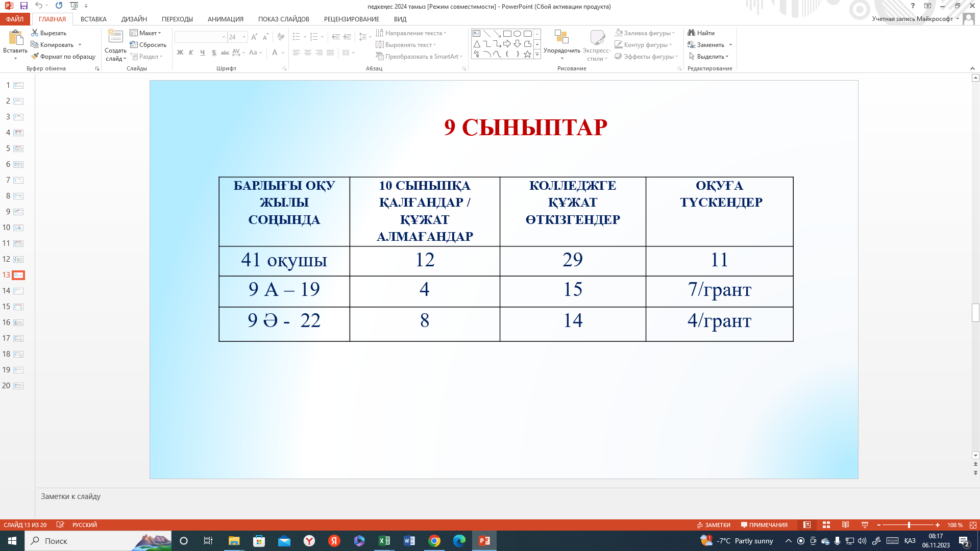The image size is (980, 551).
Task: Expand the shapes gallery More arrow
Action: pyautogui.click(x=537, y=54)
